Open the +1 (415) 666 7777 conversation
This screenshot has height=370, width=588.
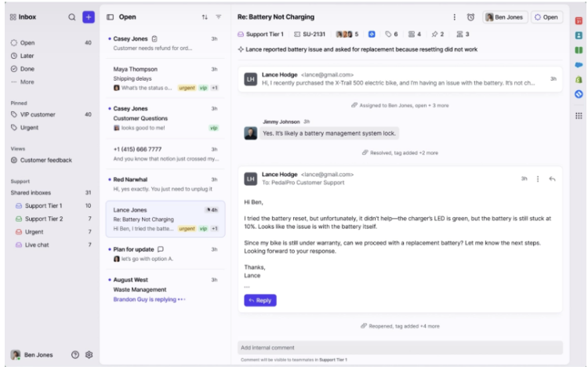tap(165, 154)
